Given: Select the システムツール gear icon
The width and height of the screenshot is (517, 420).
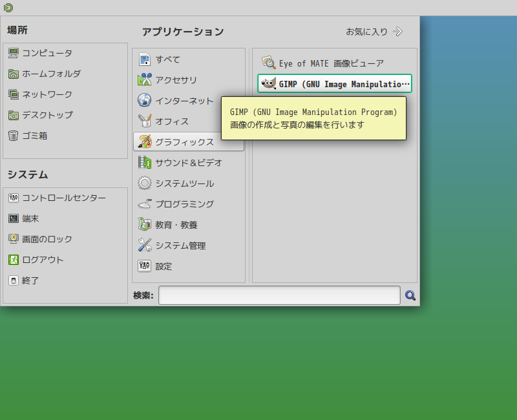Looking at the screenshot, I should 144,184.
